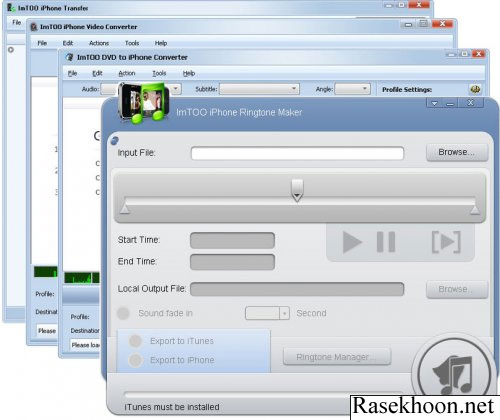Open Help menu in iPhone Video Converter
This screenshot has height=420, width=500.
point(161,43)
